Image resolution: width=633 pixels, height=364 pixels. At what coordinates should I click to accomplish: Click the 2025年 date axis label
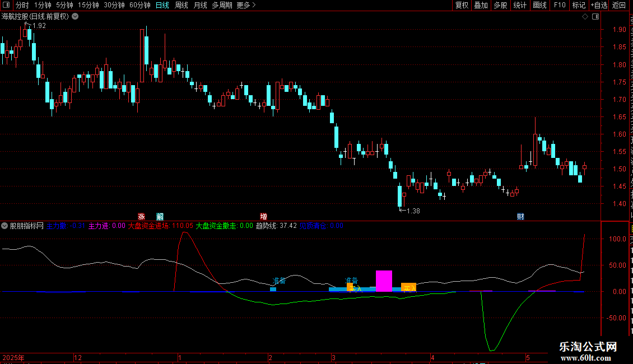(13, 357)
